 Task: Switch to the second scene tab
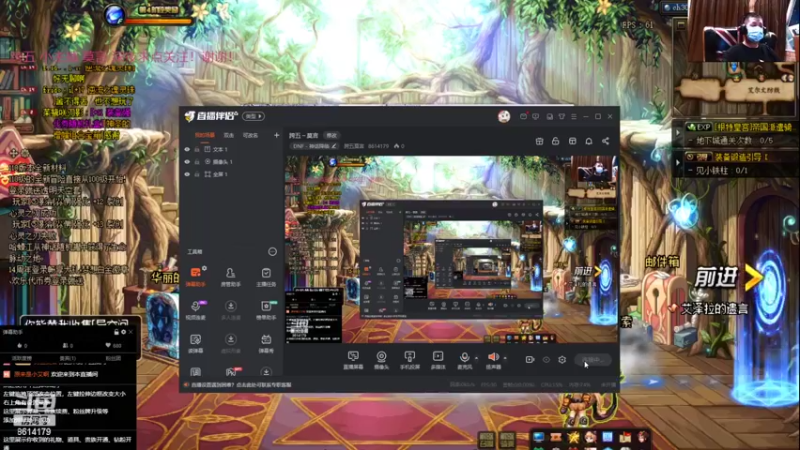(229, 135)
